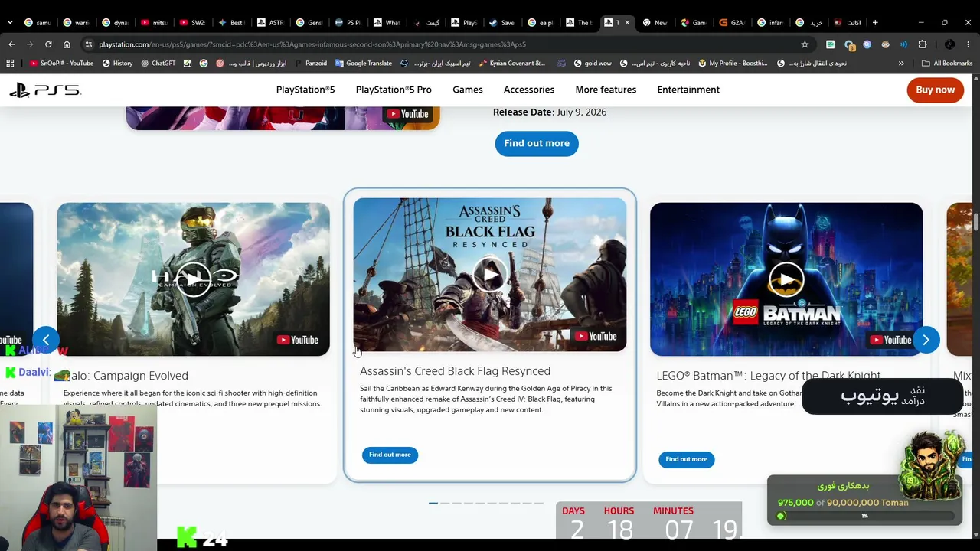Open the ChatGPT bookmark
This screenshot has width=980, height=551.
click(158, 64)
